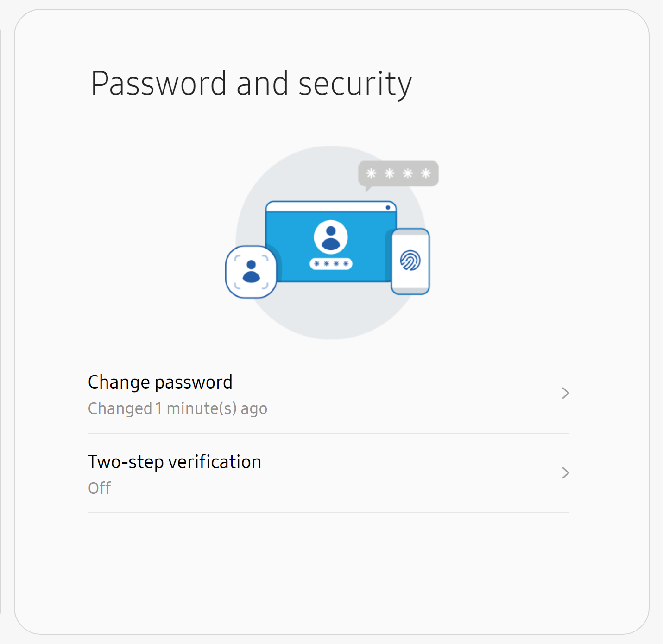Click the white phone graphic's bottom bar

click(x=410, y=291)
